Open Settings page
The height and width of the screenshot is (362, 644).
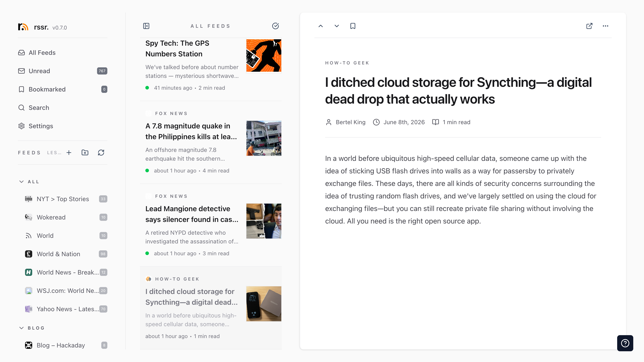pos(63,126)
